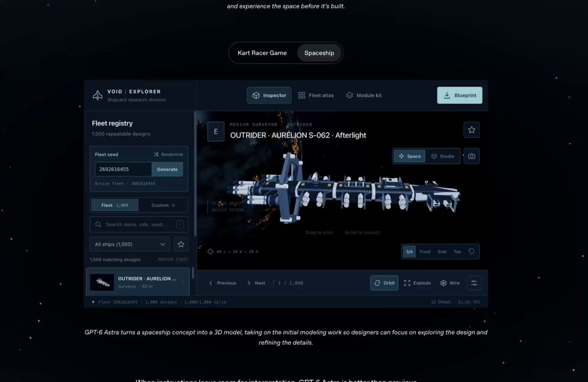Click the fleet list scrollbar

click(193, 273)
